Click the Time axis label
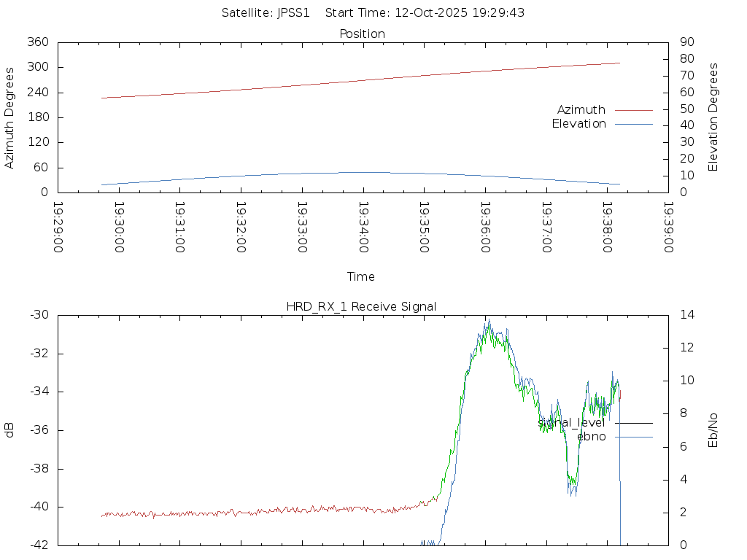 361,277
